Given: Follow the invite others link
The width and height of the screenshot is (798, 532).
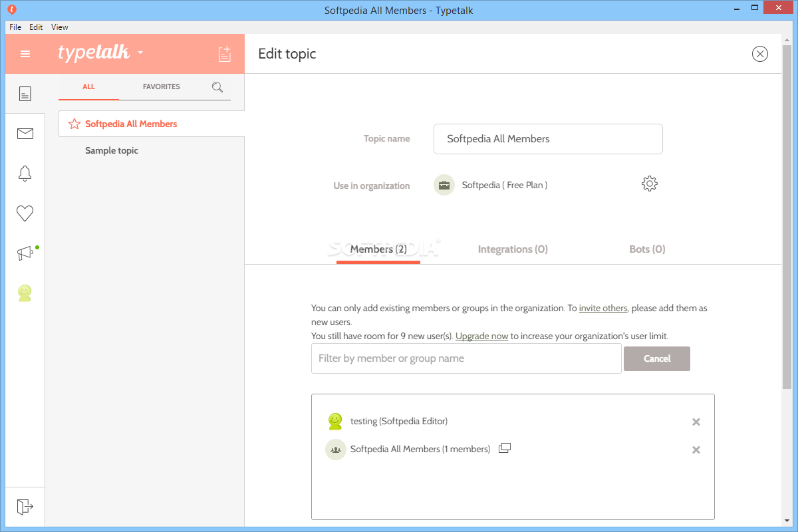Looking at the screenshot, I should point(603,308).
